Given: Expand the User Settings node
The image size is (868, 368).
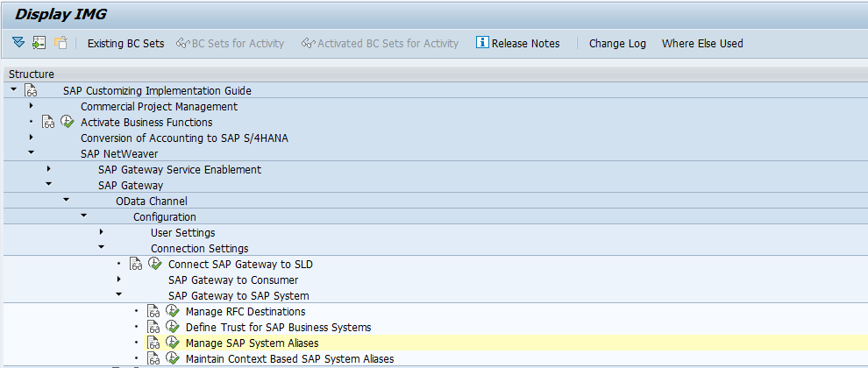Looking at the screenshot, I should [101, 232].
